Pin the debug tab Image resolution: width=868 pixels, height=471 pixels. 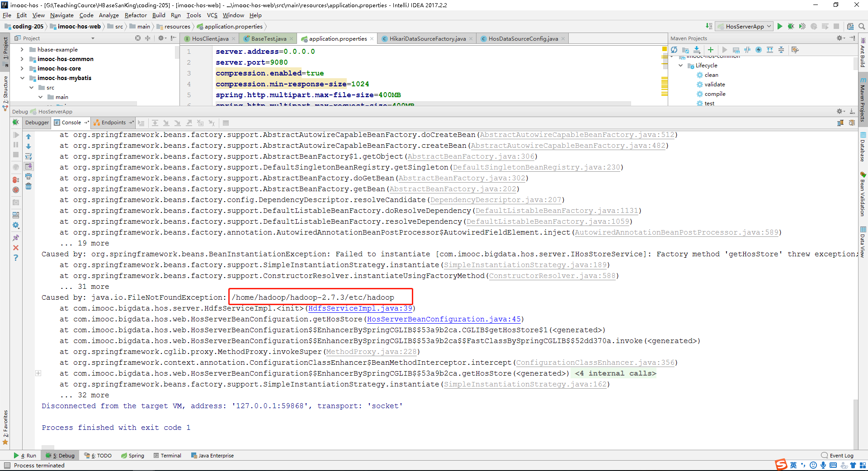click(16, 237)
